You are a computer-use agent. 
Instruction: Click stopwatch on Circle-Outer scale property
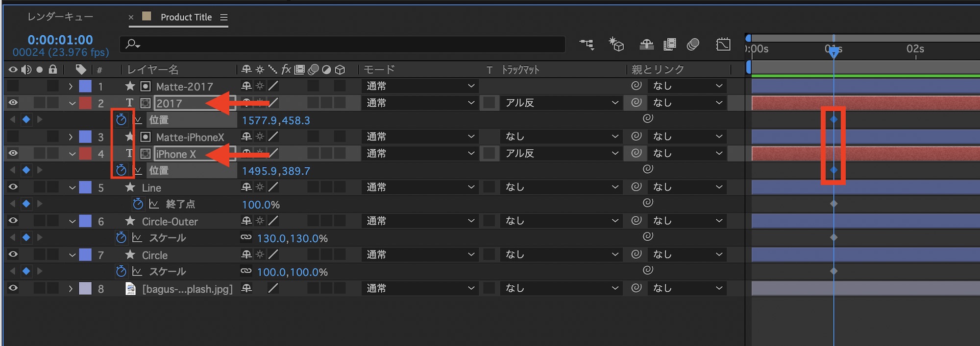point(121,238)
